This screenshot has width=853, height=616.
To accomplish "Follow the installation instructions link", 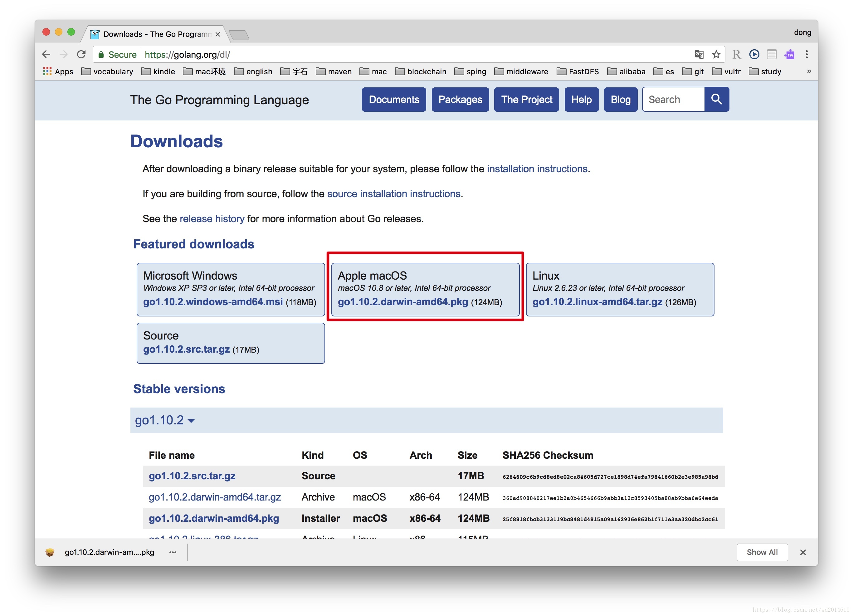I will 537,169.
